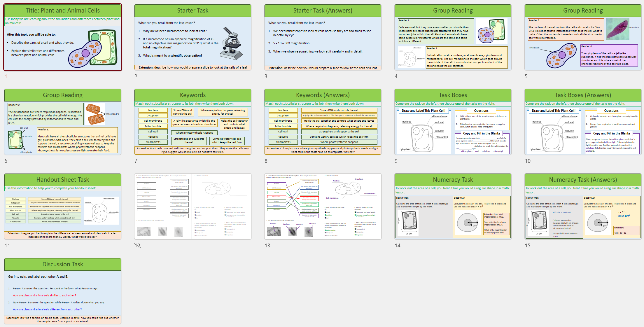The width and height of the screenshot is (644, 327).
Task: Select the Task Boxes slide
Action: [453, 122]
